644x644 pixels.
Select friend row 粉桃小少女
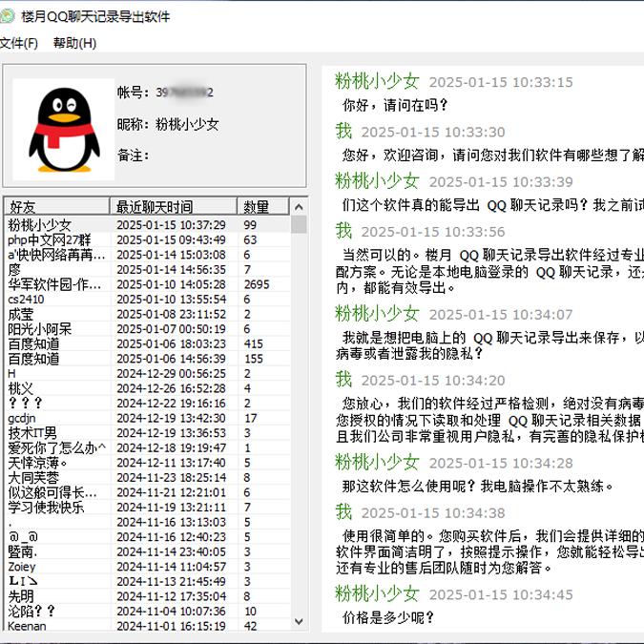pyautogui.click(x=147, y=224)
